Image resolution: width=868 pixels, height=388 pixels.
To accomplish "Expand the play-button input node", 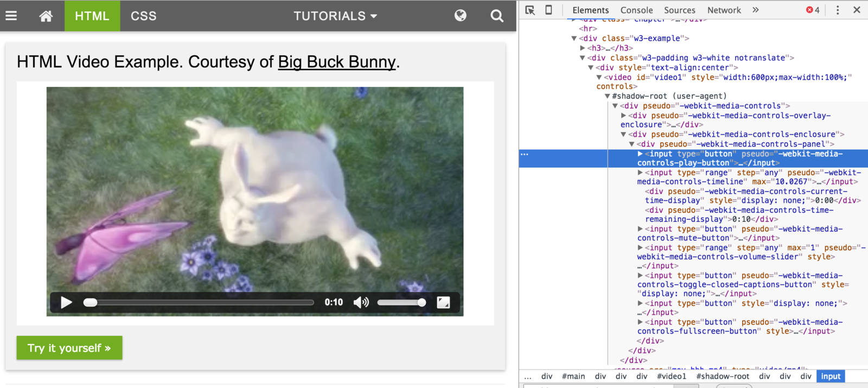I will (x=640, y=154).
